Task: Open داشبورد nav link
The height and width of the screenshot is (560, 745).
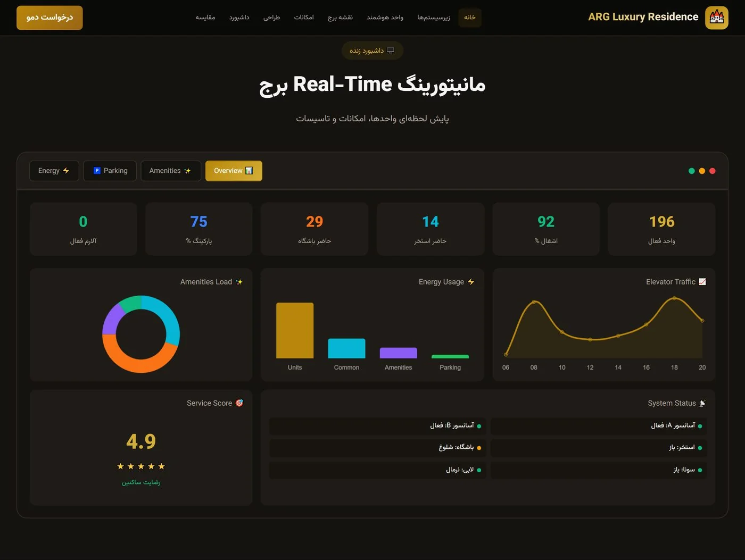Action: pos(239,18)
